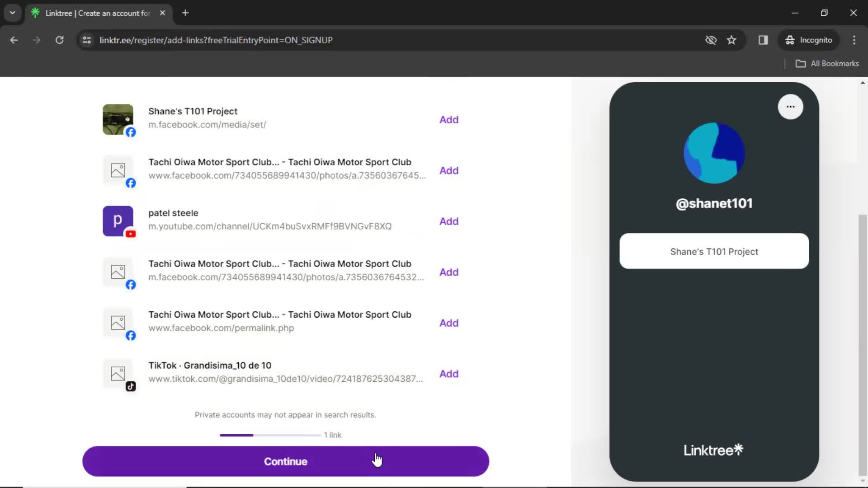Click the Continue button
This screenshot has width=868, height=488.
coord(286,461)
